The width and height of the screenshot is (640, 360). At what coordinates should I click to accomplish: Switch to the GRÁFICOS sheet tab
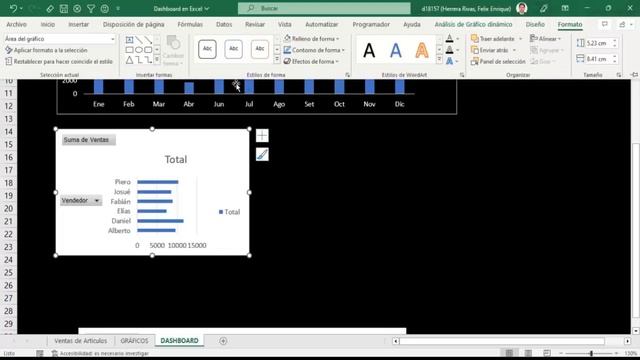pos(134,341)
